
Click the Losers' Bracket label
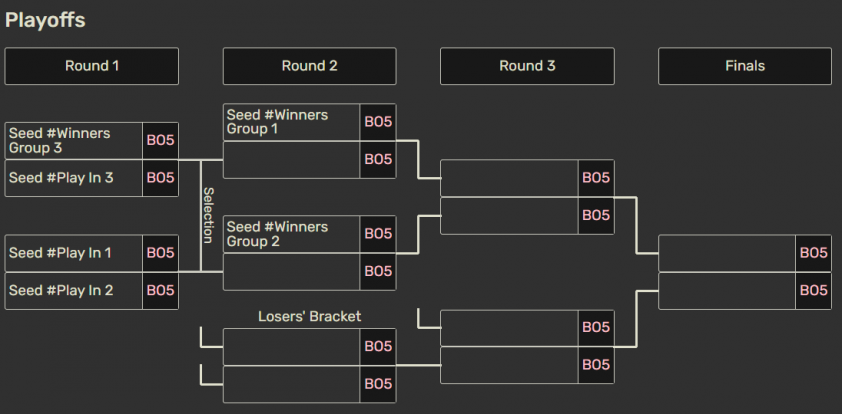click(309, 316)
